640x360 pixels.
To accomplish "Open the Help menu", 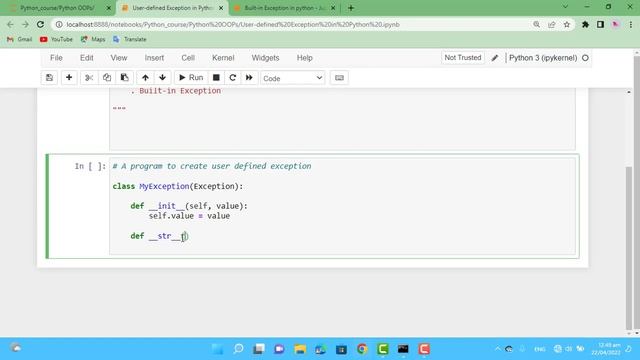I will pos(304,58).
